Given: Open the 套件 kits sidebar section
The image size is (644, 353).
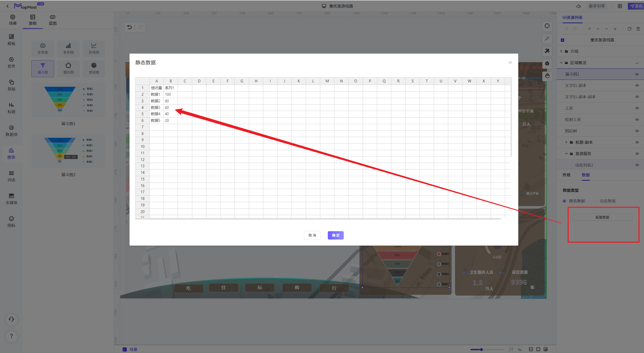Looking at the screenshot, I should [11, 63].
